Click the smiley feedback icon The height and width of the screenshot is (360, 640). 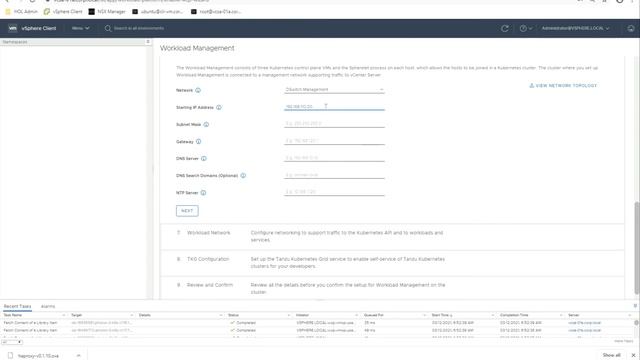pyautogui.click(x=631, y=28)
